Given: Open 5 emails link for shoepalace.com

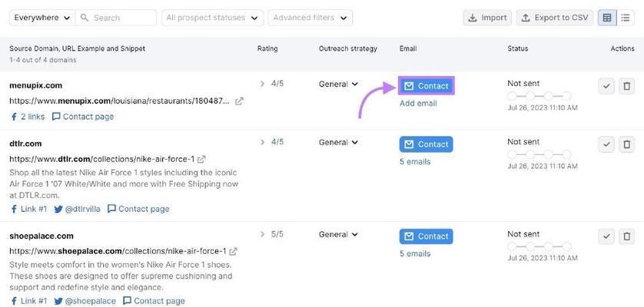Looking at the screenshot, I should pos(415,253).
